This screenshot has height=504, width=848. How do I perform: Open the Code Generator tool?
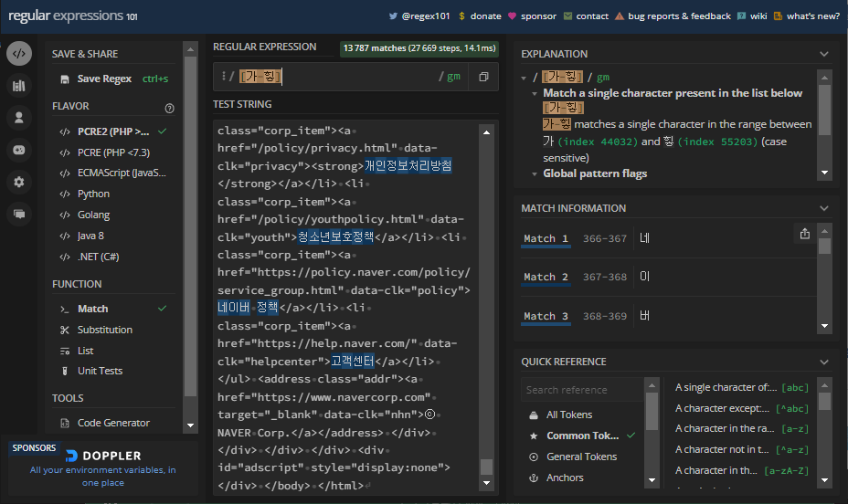113,423
